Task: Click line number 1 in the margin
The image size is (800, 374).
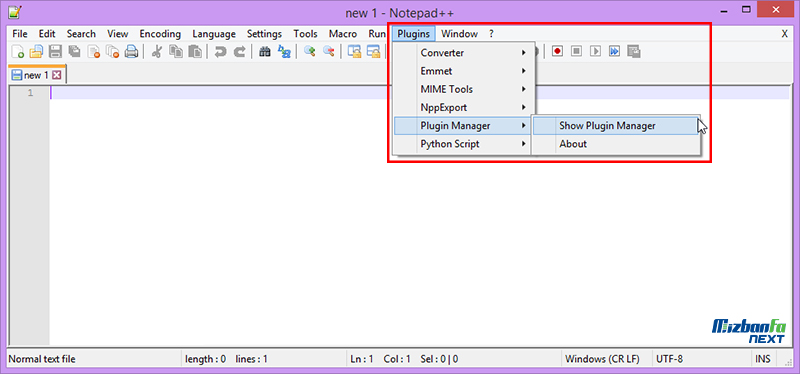Action: 30,93
